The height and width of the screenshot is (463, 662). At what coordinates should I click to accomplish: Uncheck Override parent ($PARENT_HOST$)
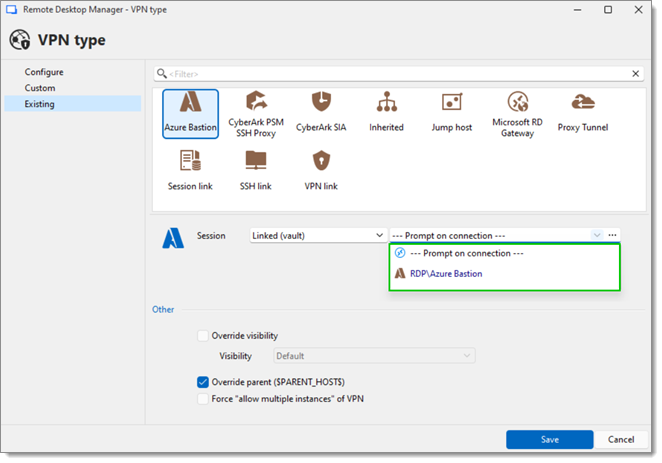click(203, 382)
